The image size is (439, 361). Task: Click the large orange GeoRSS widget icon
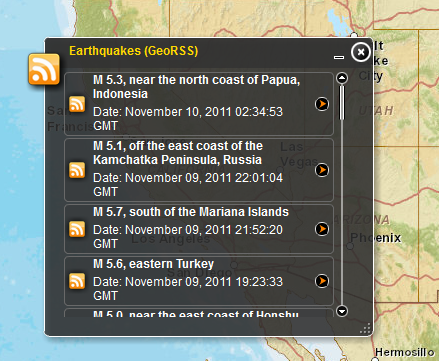coord(44,69)
